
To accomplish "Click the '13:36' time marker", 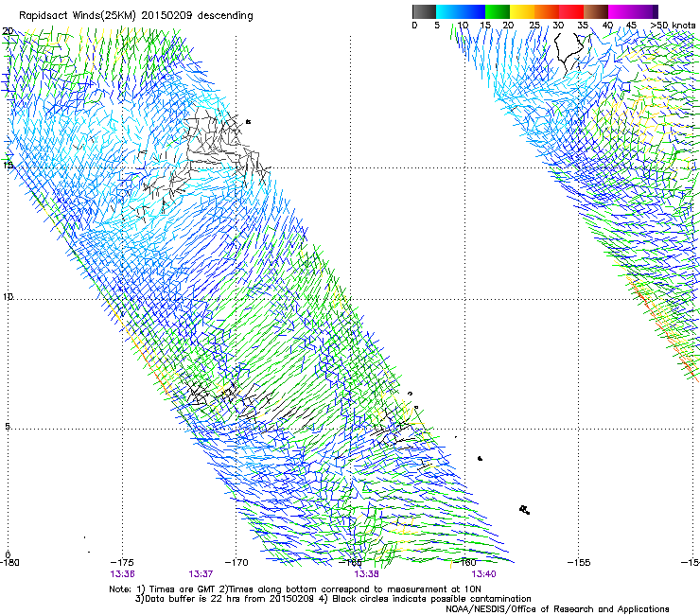I will point(122,574).
